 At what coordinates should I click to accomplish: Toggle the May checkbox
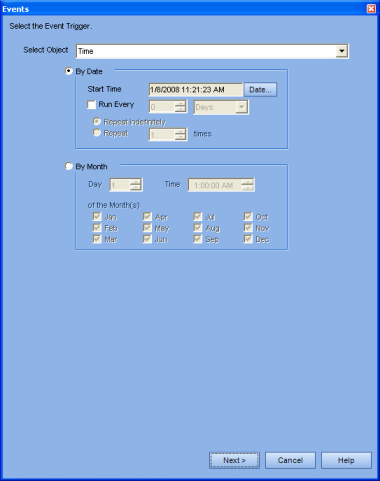coord(147,228)
